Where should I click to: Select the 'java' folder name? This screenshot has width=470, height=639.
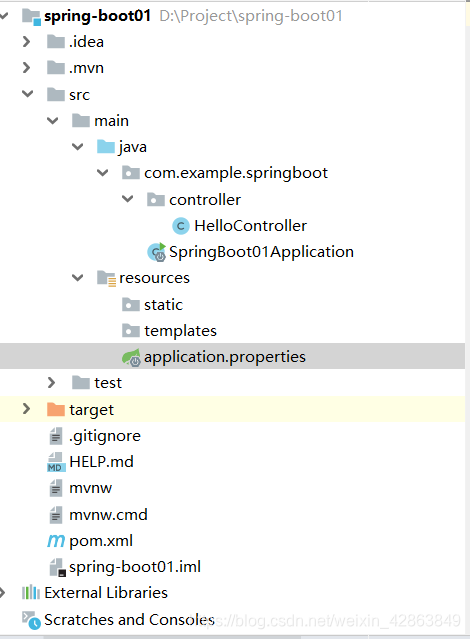click(x=133, y=148)
